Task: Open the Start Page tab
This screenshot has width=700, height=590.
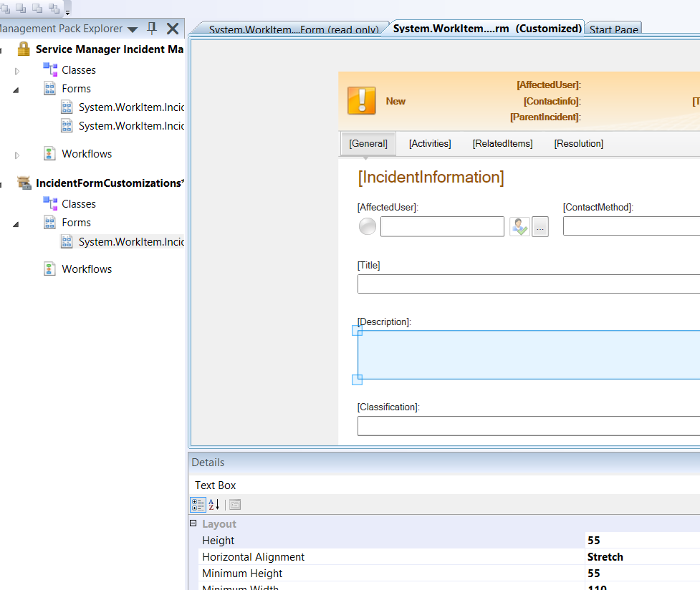Action: tap(613, 29)
